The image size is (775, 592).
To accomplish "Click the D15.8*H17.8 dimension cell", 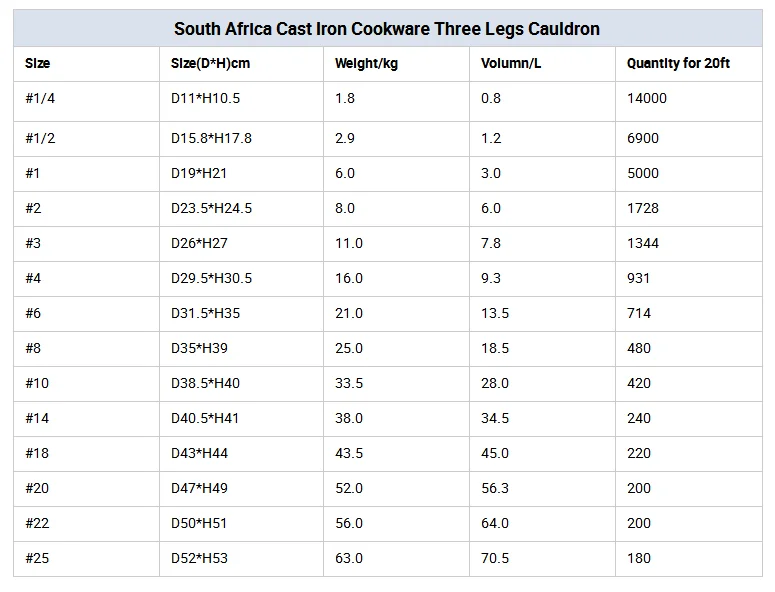I will click(x=211, y=138).
